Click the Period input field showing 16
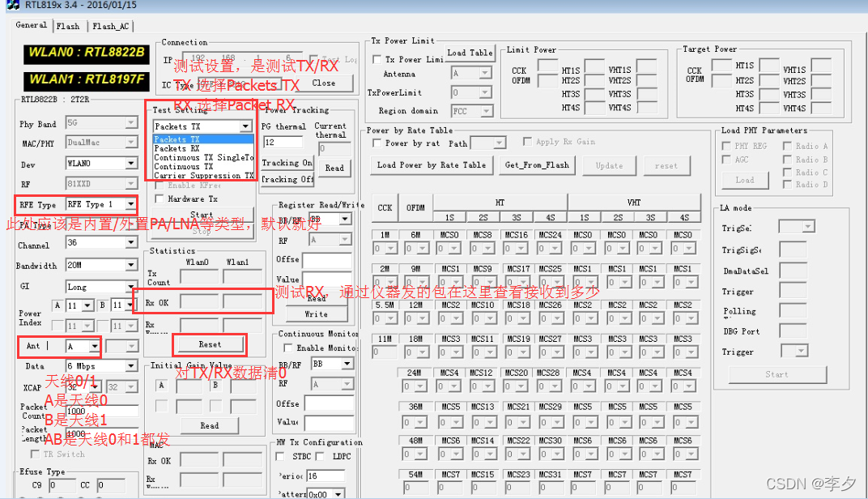868x499 pixels. pos(325,476)
